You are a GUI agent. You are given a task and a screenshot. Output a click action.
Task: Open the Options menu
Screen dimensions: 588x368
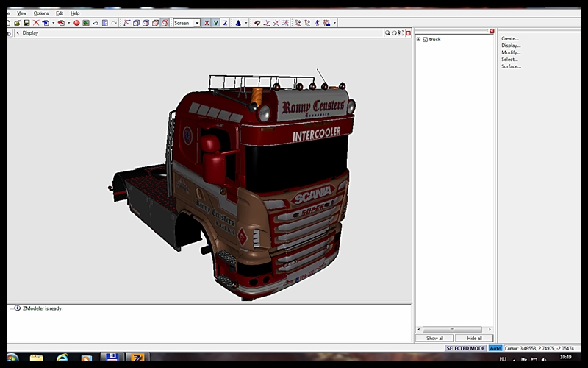(41, 13)
